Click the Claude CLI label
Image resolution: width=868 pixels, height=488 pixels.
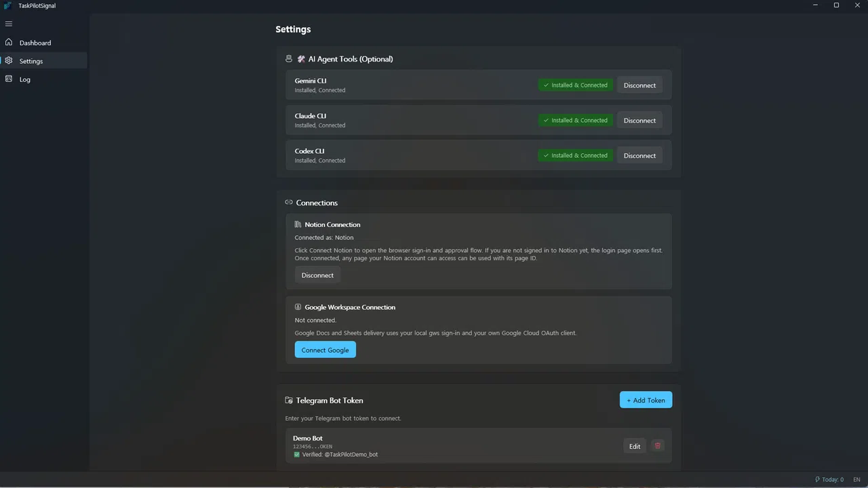coord(311,116)
